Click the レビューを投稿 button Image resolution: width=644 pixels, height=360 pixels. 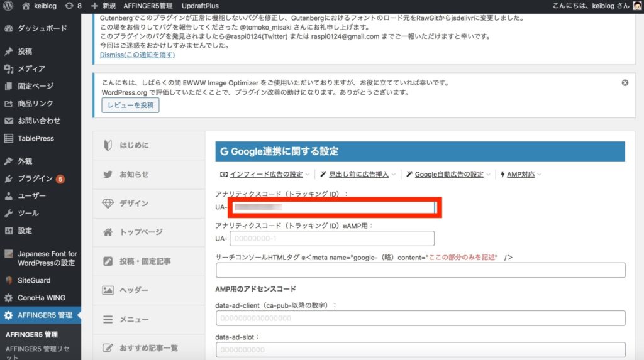tap(130, 105)
